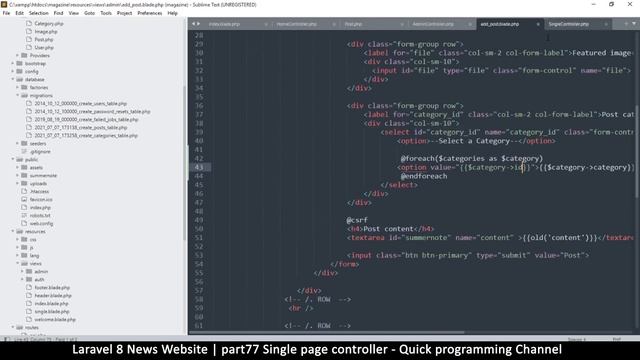Expand the lang folder
This screenshot has height=360, width=640.
pyautogui.click(x=18, y=256)
